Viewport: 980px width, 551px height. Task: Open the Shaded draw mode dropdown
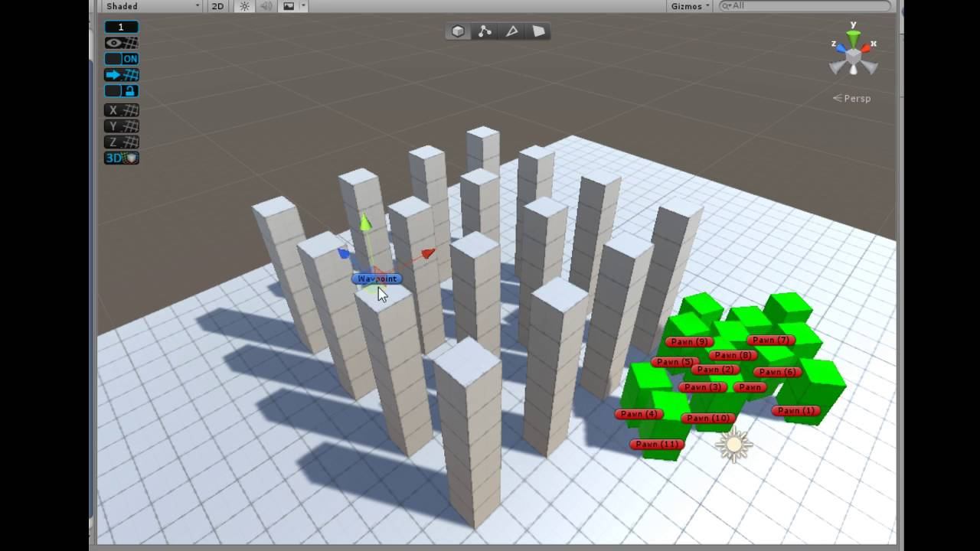[152, 6]
